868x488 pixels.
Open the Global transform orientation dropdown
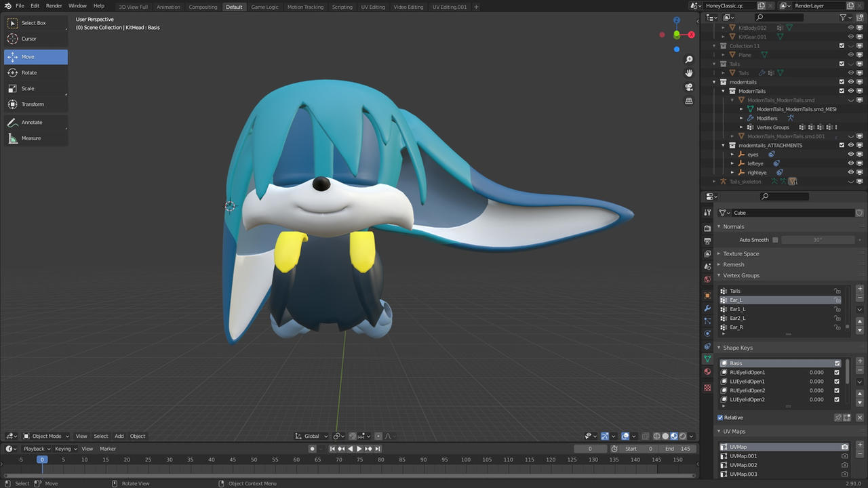(x=312, y=436)
